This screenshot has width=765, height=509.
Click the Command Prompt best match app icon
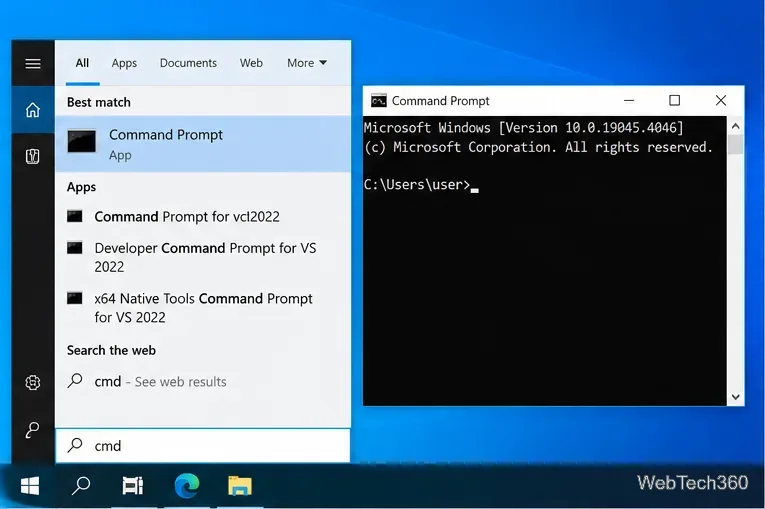click(81, 141)
